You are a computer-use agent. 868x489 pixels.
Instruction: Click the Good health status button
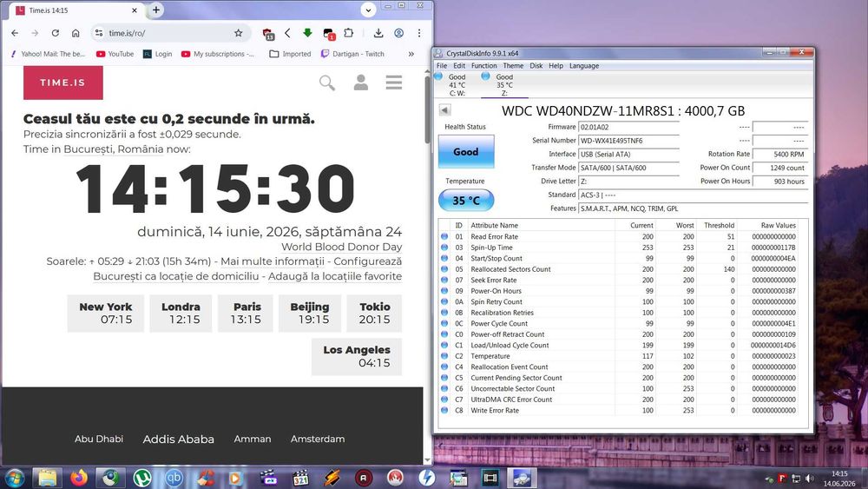coord(466,152)
